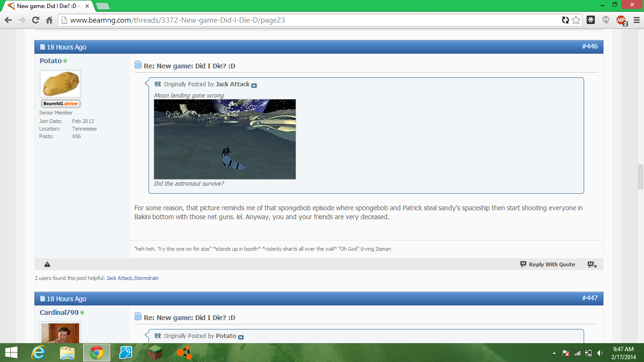
Task: Open a new browser tab
Action: coord(102,6)
